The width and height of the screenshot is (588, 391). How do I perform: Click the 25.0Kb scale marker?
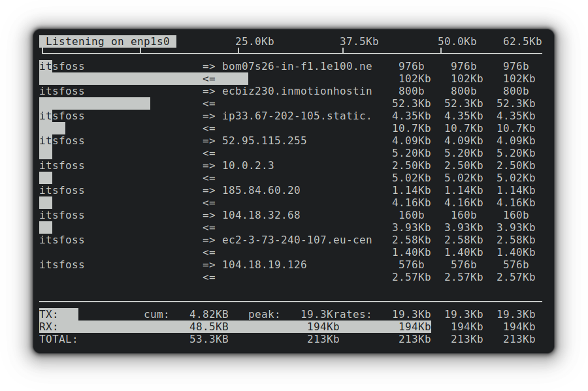pos(254,41)
